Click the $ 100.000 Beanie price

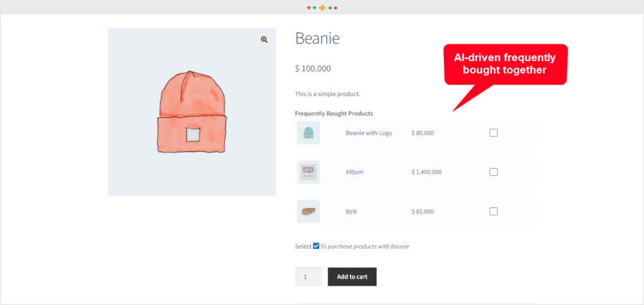[x=313, y=69]
